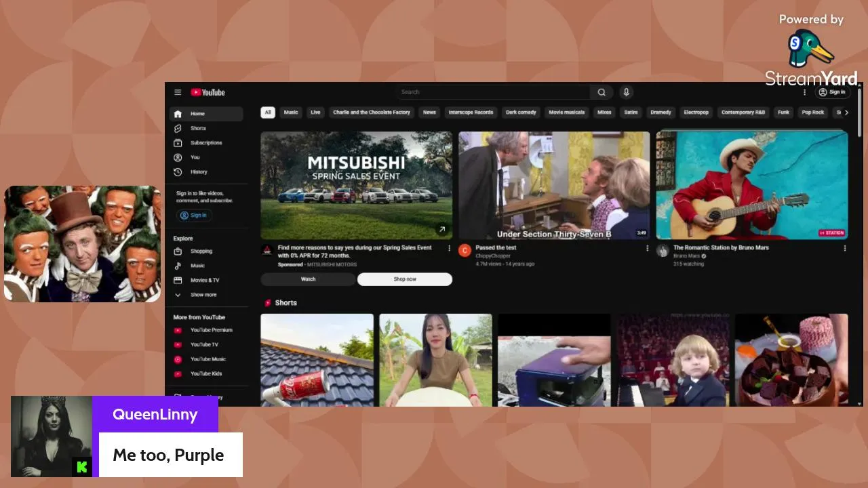
Task: Open options menu for Mitsubishi ad
Action: (449, 248)
